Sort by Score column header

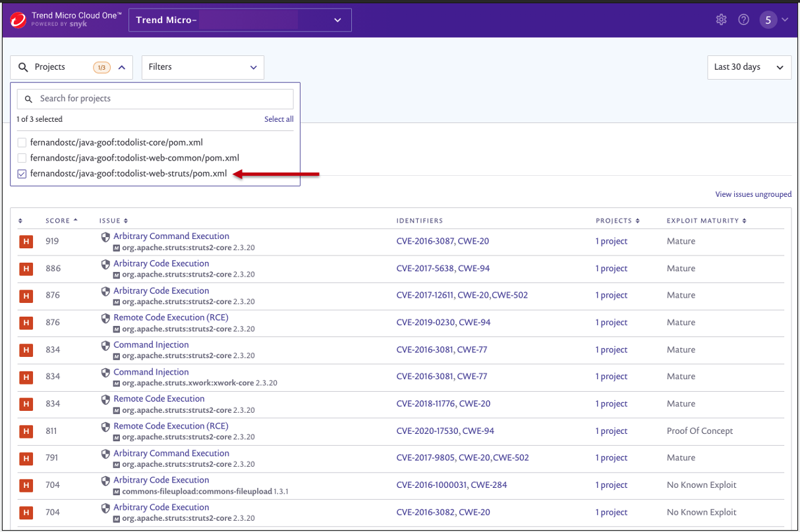click(x=61, y=221)
